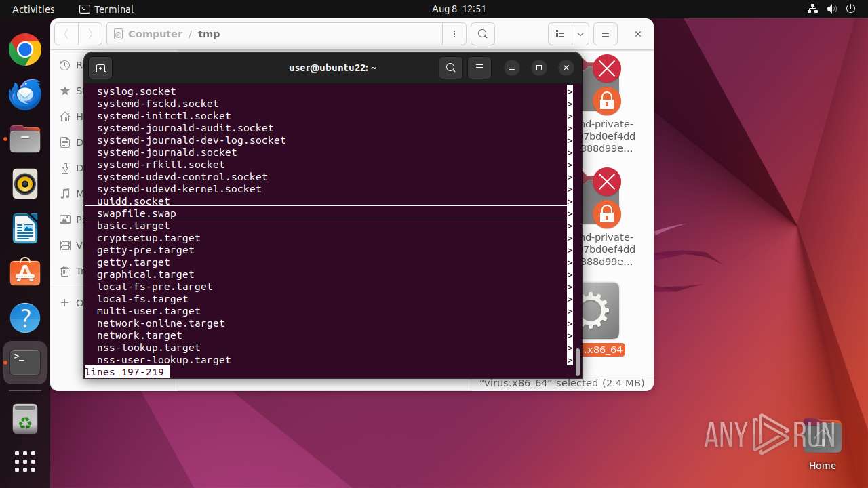Open Files main hamburger menu
The height and width of the screenshot is (488, 868).
click(x=606, y=34)
